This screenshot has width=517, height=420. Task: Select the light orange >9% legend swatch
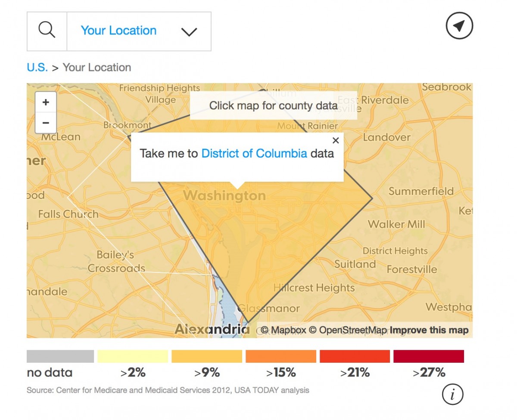click(x=207, y=356)
